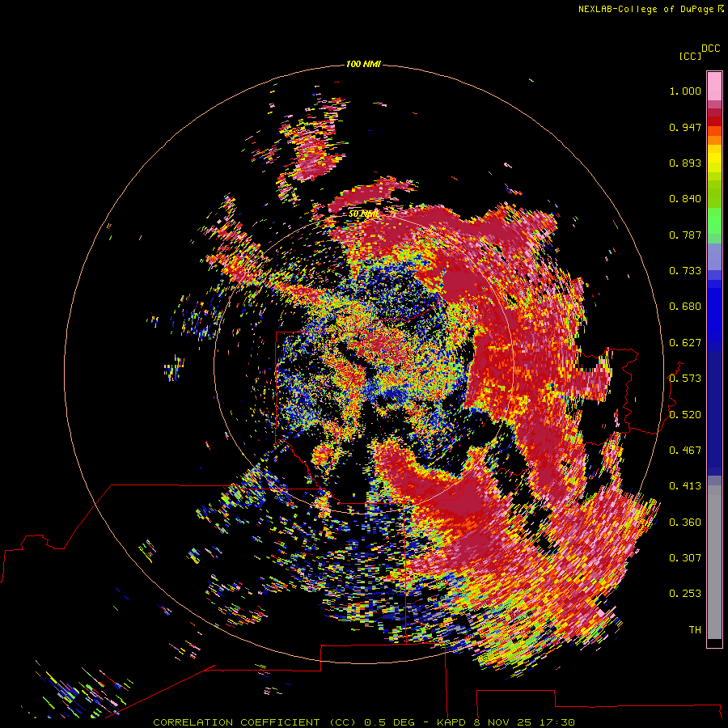Click the 0.360 scale value
Image resolution: width=728 pixels, height=728 pixels.
tap(685, 523)
